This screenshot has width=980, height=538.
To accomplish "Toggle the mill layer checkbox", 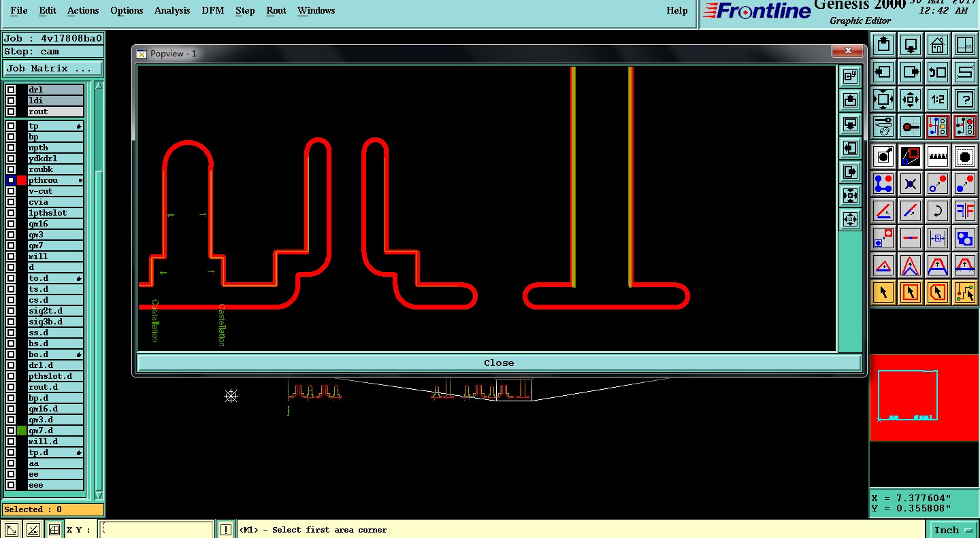I will pos(11,256).
